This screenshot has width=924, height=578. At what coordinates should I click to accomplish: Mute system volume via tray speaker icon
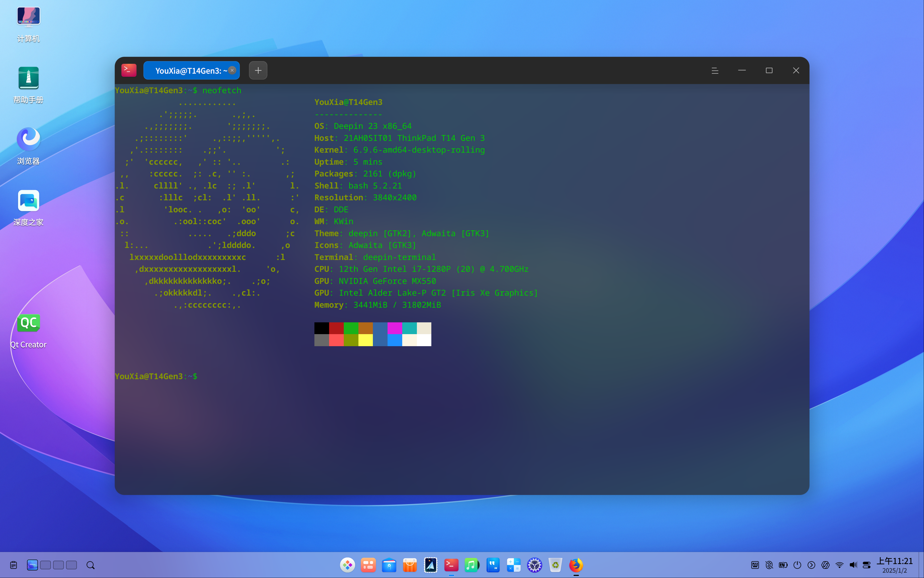(x=853, y=565)
